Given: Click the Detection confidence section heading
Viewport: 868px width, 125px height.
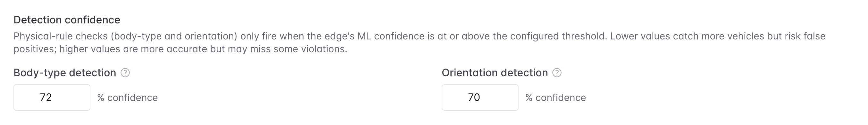Looking at the screenshot, I should point(67,20).
